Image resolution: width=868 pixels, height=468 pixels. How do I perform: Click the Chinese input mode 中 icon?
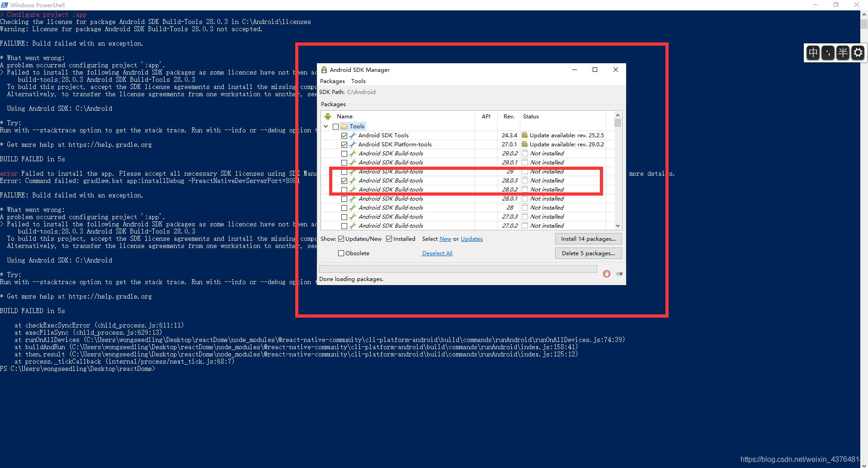813,53
